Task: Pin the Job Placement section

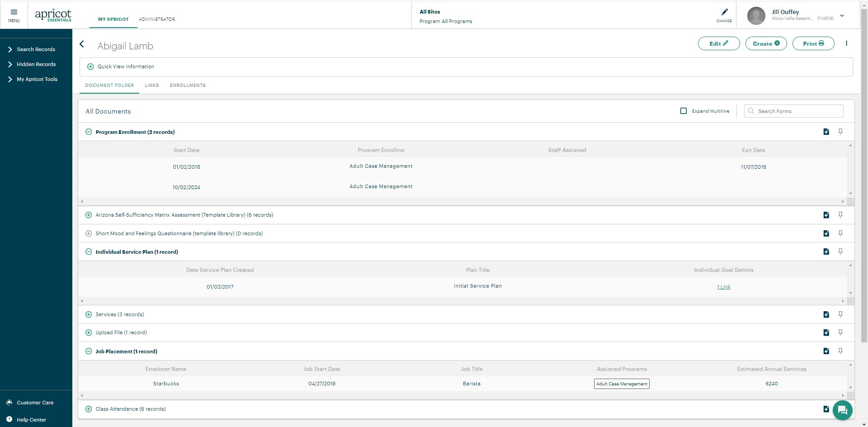Action: tap(840, 351)
